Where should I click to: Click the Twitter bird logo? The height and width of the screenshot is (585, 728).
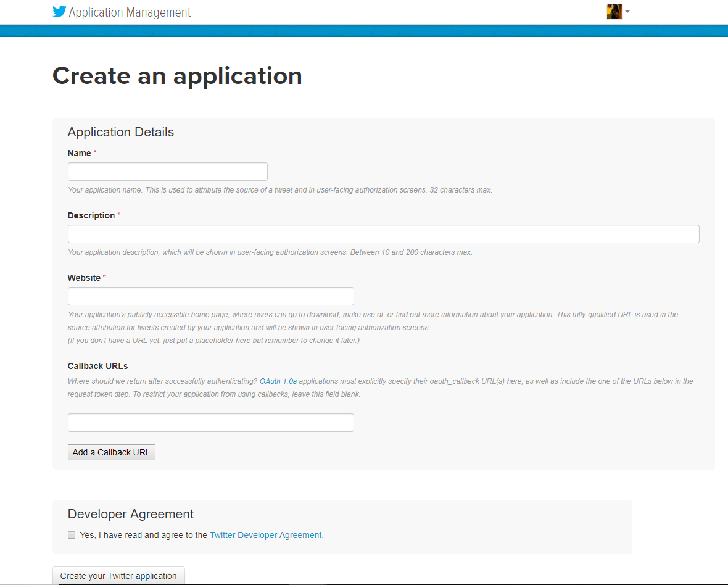click(59, 12)
